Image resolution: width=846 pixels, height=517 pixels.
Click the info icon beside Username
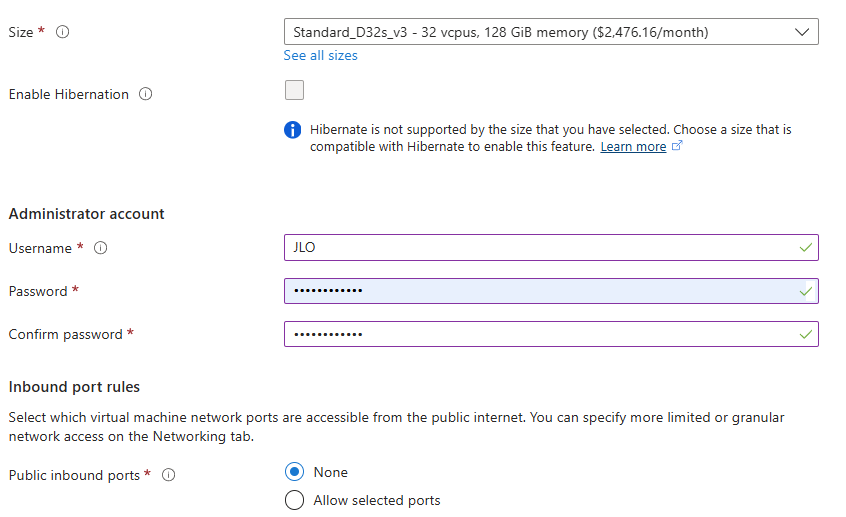point(100,248)
